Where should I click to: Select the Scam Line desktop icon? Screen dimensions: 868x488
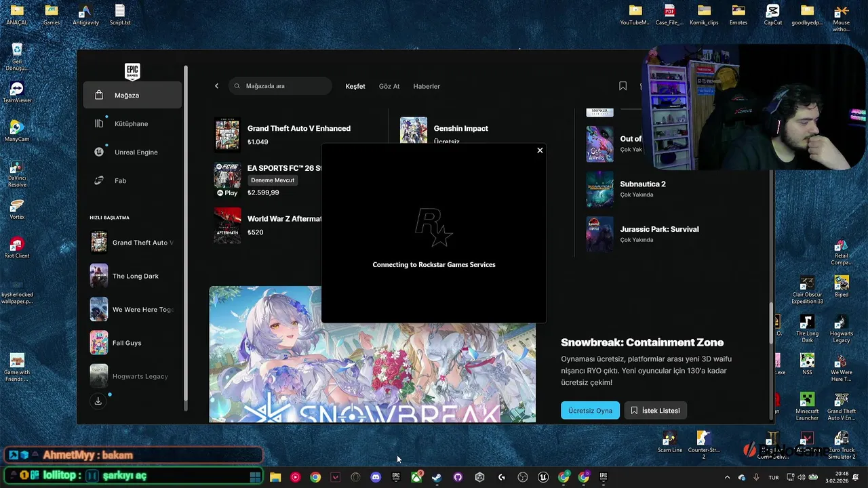670,442
